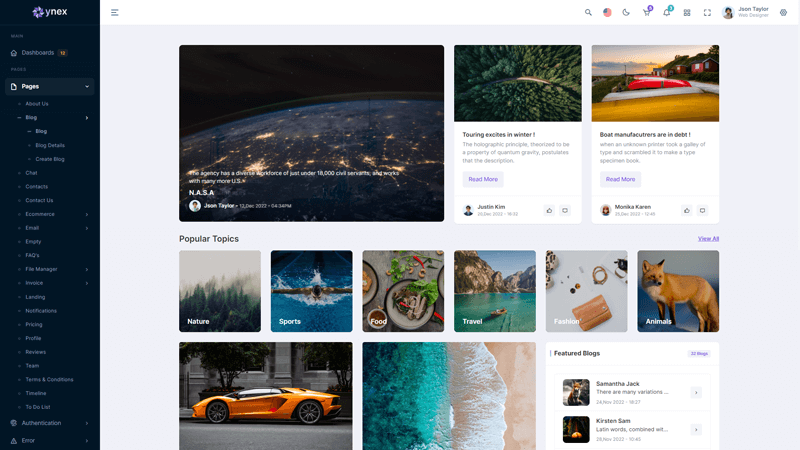Viewport: 800px width, 450px height.
Task: Open the notifications bell icon
Action: [667, 13]
